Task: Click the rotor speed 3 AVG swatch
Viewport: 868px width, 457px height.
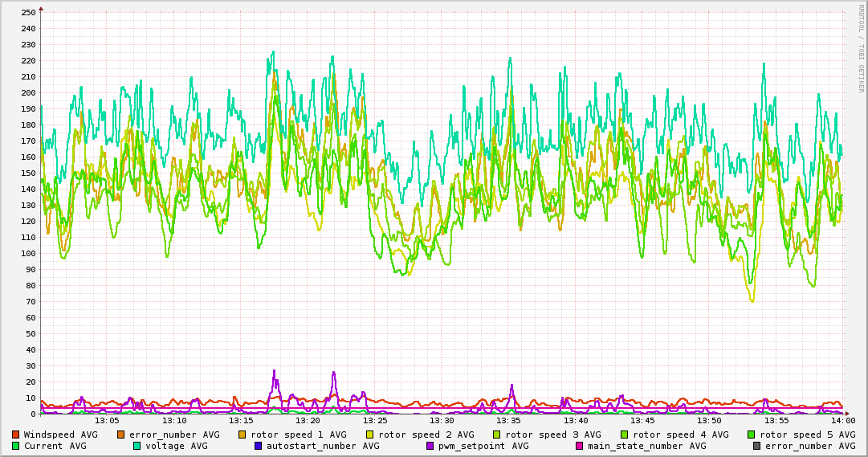Action: click(496, 435)
